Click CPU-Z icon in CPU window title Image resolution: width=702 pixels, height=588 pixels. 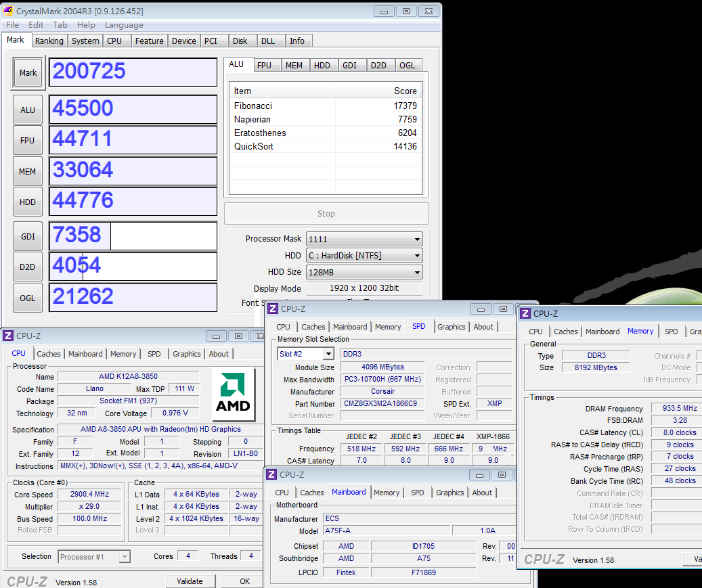tap(8, 336)
